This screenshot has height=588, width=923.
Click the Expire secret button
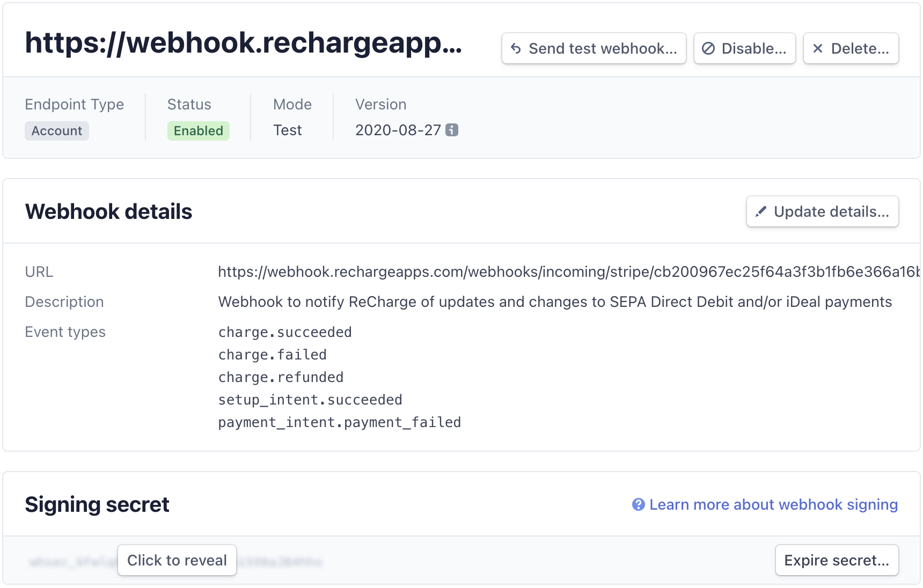[837, 560]
